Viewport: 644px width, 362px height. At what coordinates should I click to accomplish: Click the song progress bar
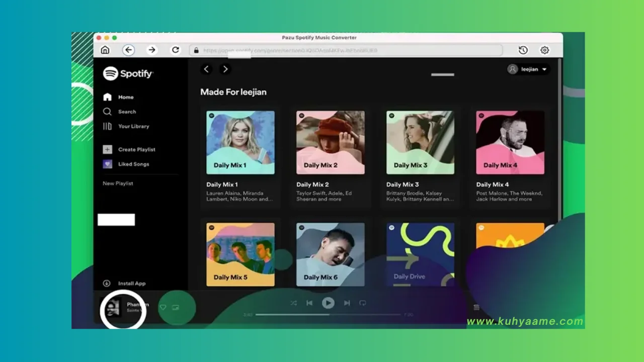click(x=328, y=315)
